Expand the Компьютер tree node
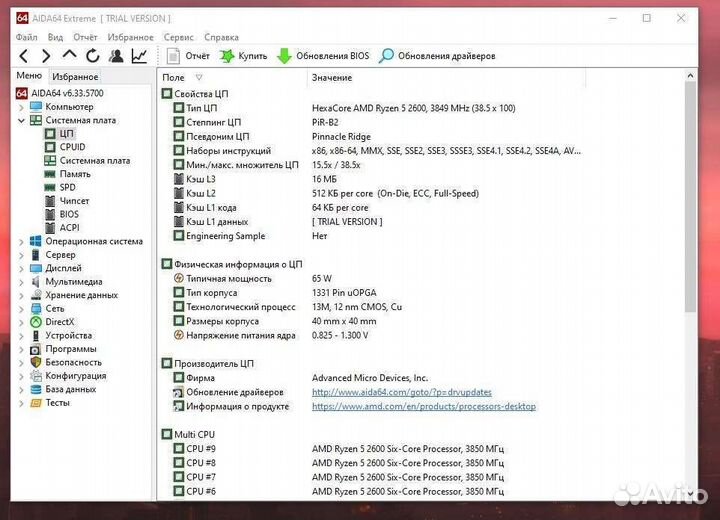 point(22,107)
